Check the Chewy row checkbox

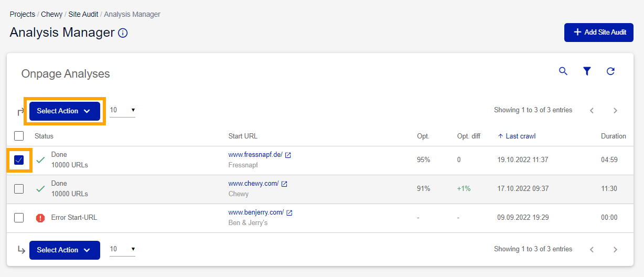(19, 189)
